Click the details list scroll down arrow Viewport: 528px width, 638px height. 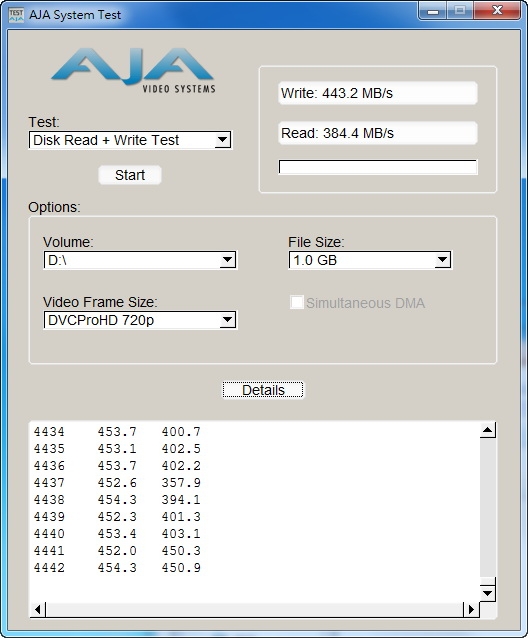click(488, 593)
